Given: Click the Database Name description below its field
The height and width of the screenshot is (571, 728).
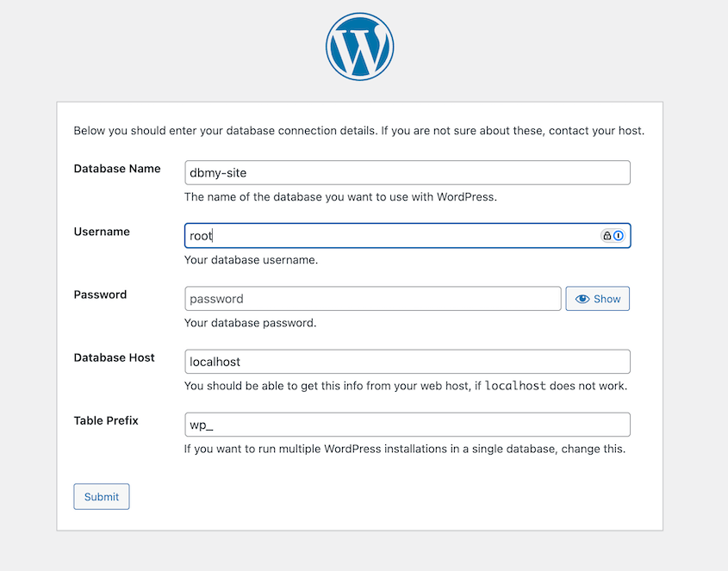Looking at the screenshot, I should coord(340,196).
